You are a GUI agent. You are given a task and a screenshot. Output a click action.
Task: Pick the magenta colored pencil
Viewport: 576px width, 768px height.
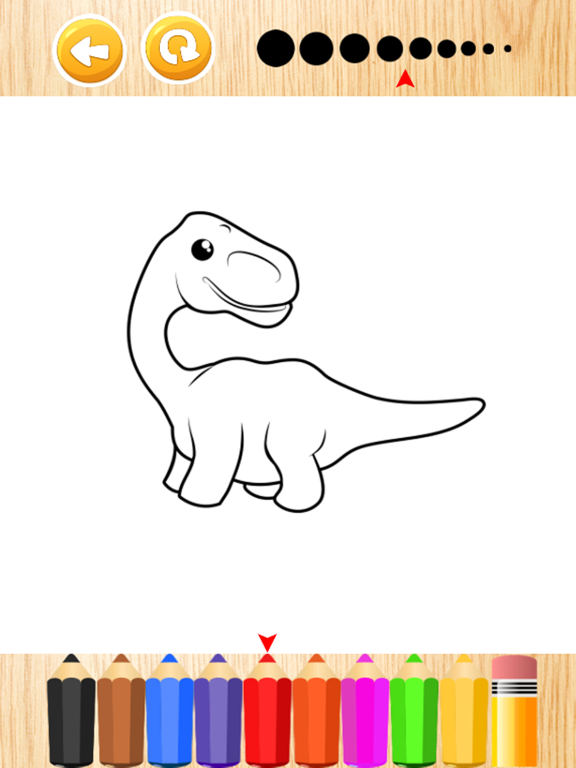click(365, 711)
